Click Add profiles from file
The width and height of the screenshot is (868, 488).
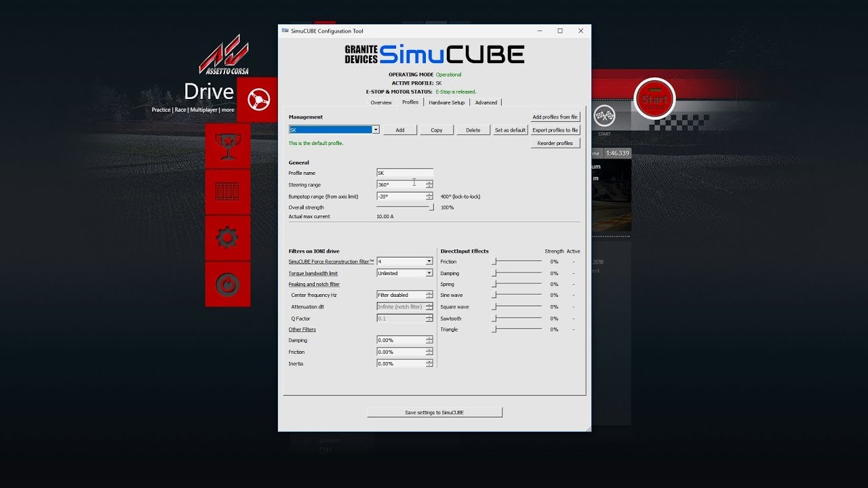click(555, 117)
